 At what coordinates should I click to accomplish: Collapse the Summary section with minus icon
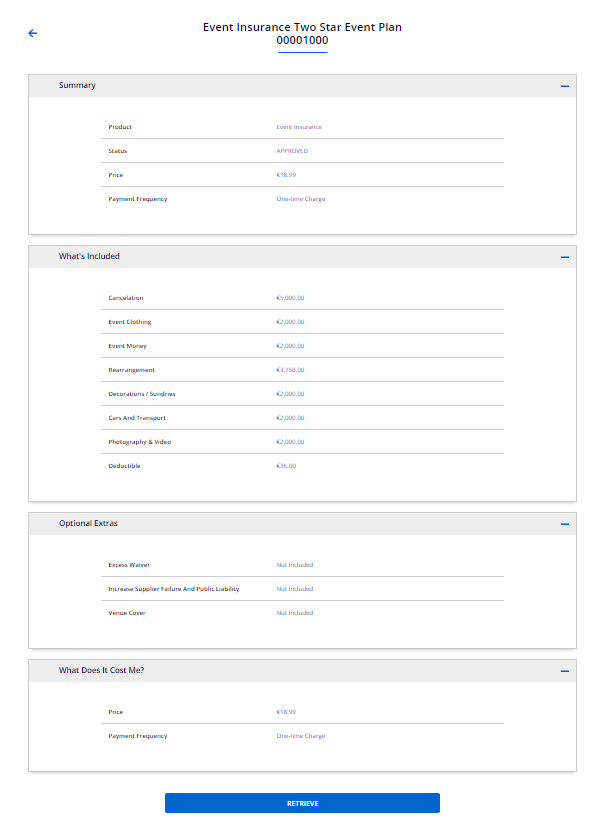565,86
